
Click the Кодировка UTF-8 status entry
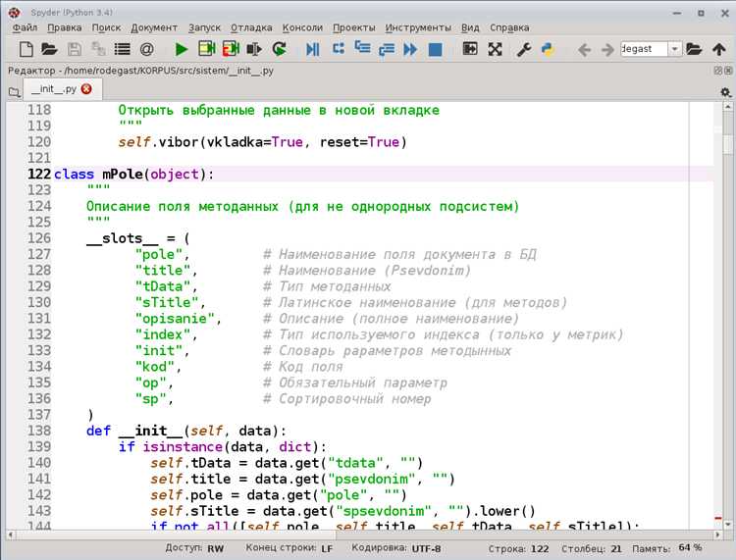[395, 548]
